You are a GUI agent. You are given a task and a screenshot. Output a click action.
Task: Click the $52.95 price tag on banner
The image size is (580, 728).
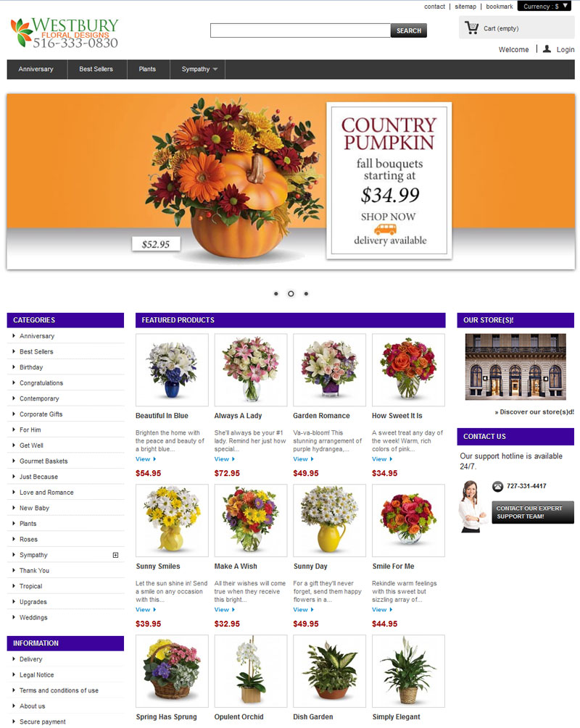tap(156, 244)
